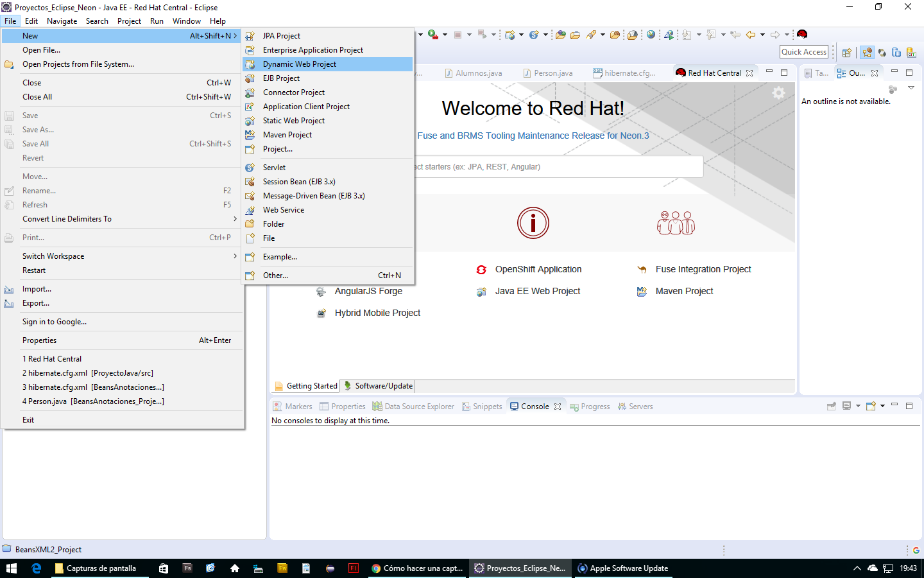Click the Display Selected Console icon
The height and width of the screenshot is (578, 924).
click(847, 406)
